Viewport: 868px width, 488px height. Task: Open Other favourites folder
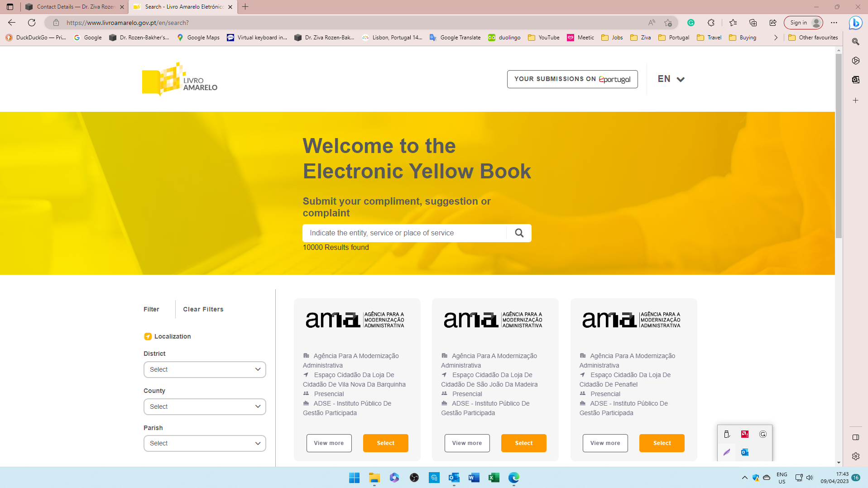[x=813, y=38]
